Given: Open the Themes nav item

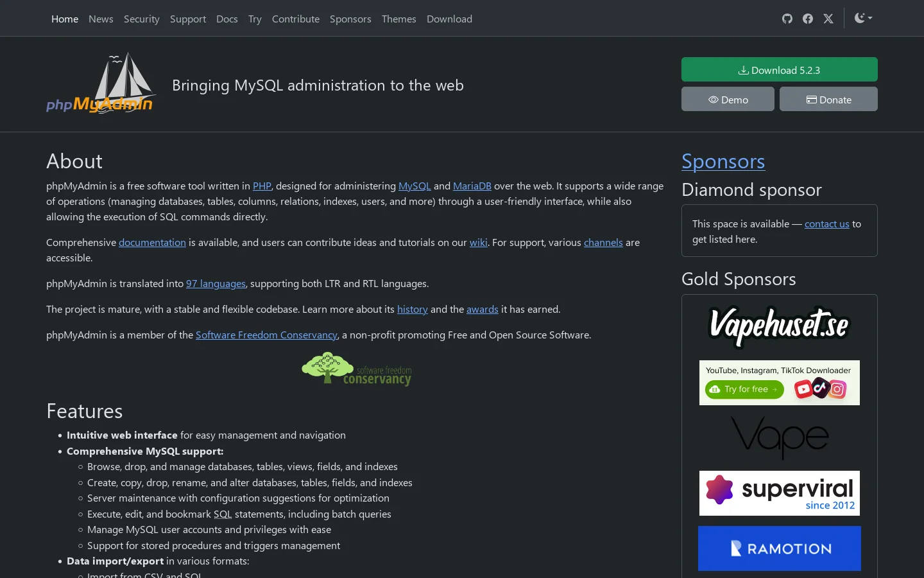Looking at the screenshot, I should coord(399,19).
